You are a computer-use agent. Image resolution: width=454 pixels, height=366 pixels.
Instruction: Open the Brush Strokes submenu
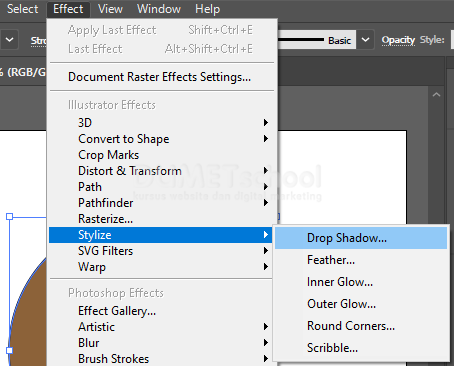tap(162, 359)
